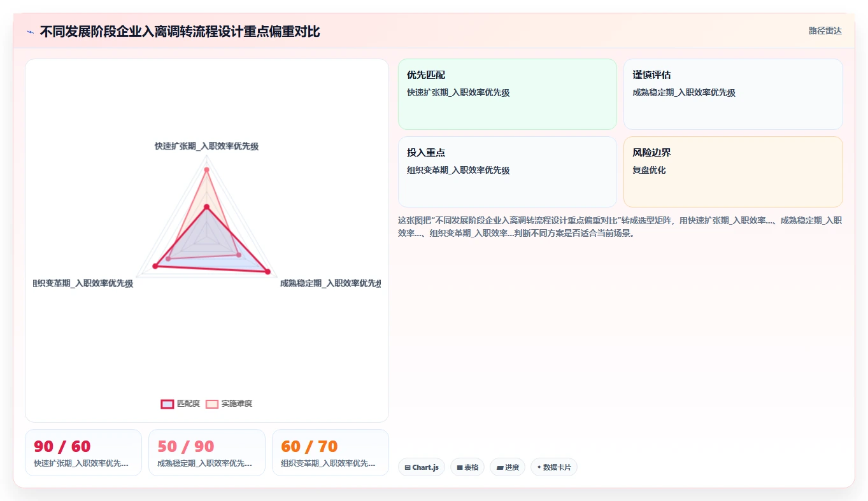Click the 匹配度 point on the top radar axis
This screenshot has width=868, height=501.
pos(206,207)
